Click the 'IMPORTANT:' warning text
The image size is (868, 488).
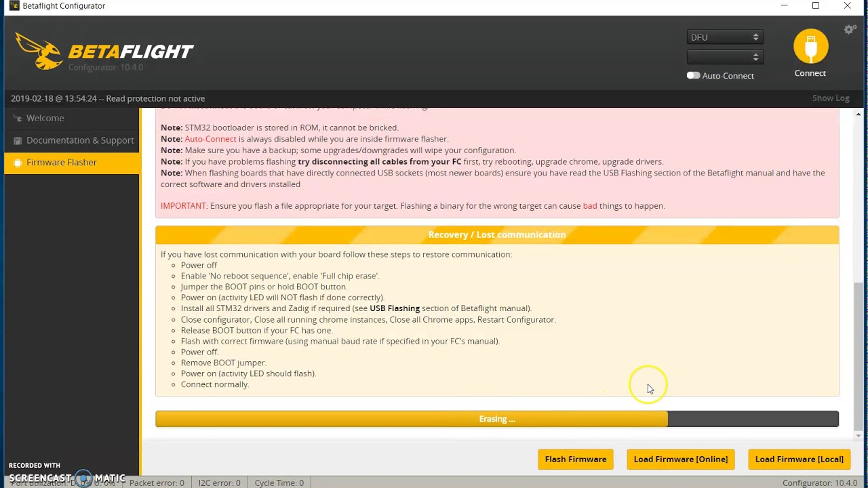pyautogui.click(x=184, y=205)
